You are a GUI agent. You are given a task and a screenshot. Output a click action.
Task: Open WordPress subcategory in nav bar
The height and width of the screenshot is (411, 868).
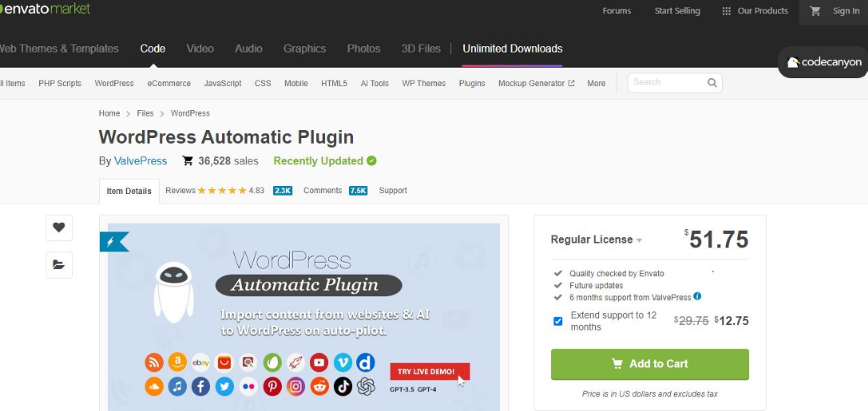[x=114, y=84]
